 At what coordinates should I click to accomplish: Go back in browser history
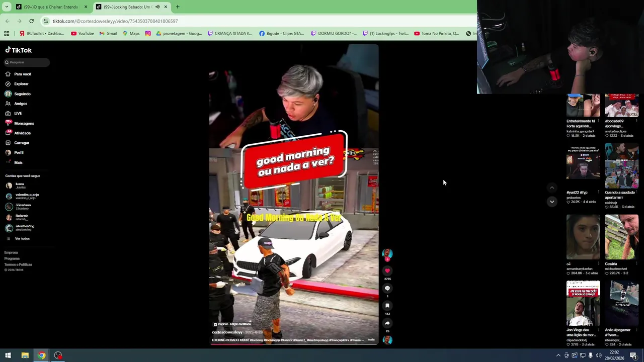click(7, 21)
